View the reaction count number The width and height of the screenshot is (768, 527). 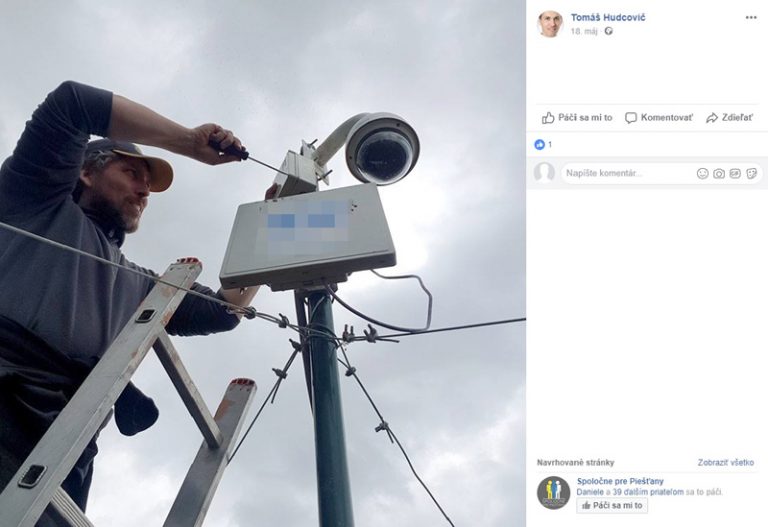pos(550,144)
